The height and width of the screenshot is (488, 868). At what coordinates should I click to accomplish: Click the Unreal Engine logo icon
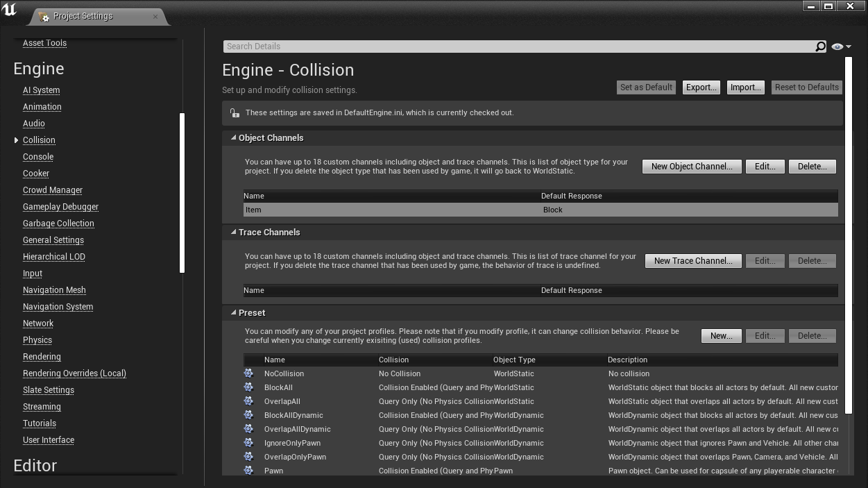(10, 10)
